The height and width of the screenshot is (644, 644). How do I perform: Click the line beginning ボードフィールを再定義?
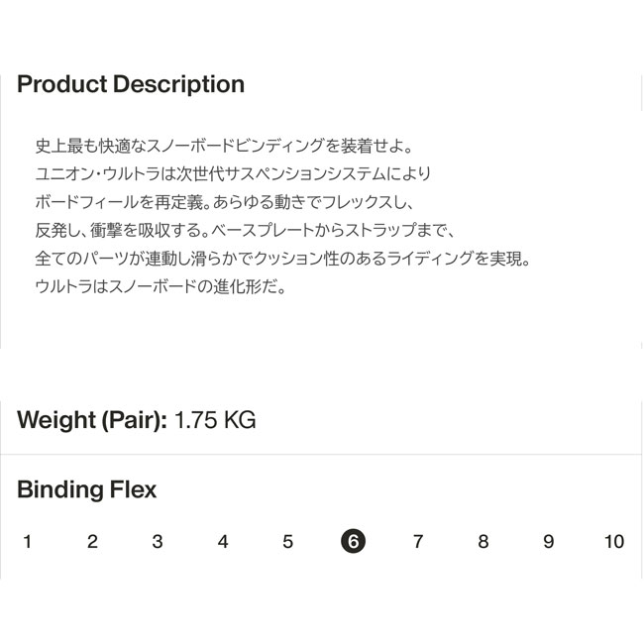(223, 202)
